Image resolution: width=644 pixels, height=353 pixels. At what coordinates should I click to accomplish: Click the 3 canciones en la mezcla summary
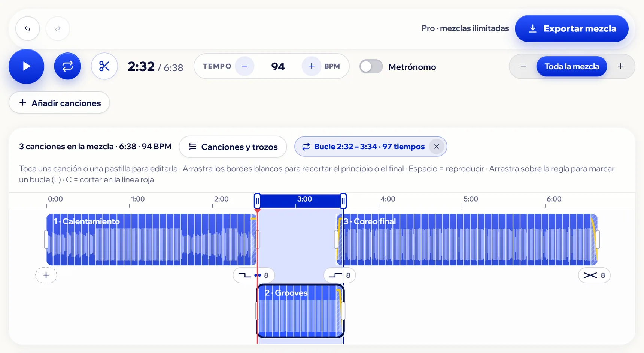tap(95, 146)
